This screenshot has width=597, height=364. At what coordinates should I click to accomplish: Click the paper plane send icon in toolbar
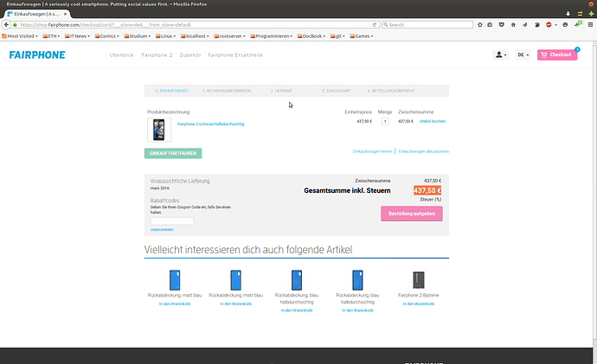pyautogui.click(x=525, y=25)
